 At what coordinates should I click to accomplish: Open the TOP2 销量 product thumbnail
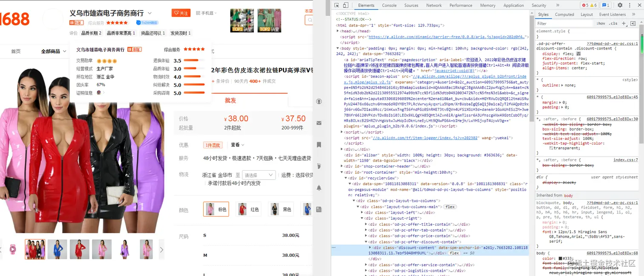click(270, 20)
